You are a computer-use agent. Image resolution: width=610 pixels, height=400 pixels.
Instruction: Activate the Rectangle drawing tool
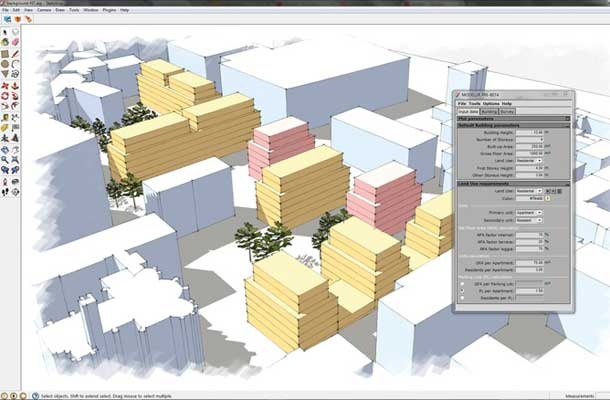pyautogui.click(x=5, y=54)
